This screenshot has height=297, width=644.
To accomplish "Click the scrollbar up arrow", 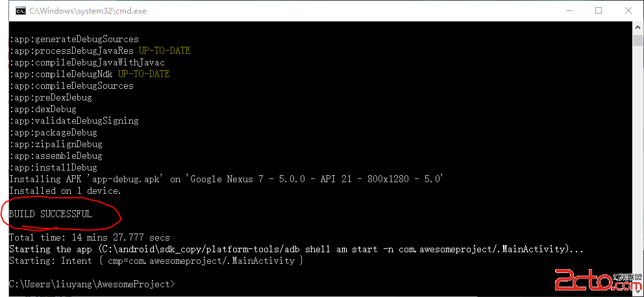I will [638, 28].
